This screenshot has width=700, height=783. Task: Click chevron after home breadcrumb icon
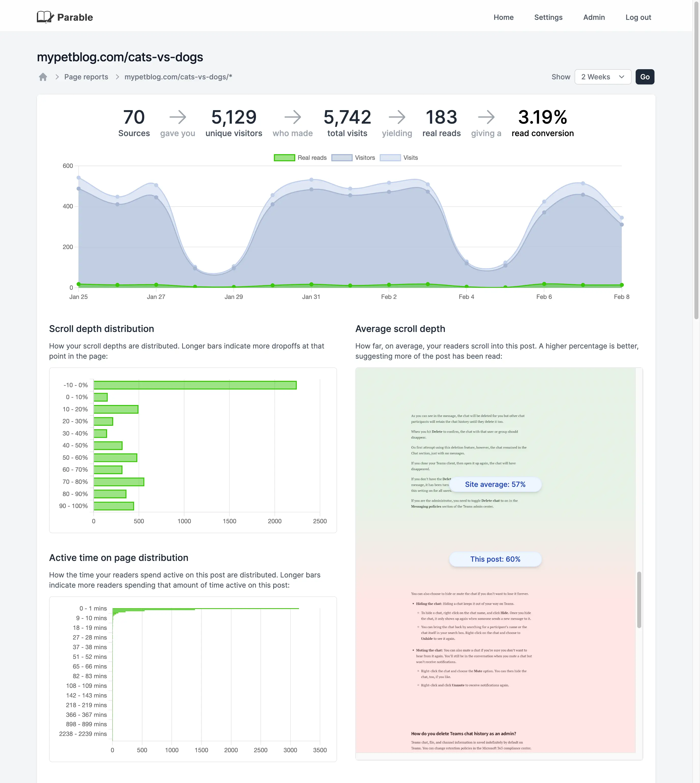click(x=57, y=77)
